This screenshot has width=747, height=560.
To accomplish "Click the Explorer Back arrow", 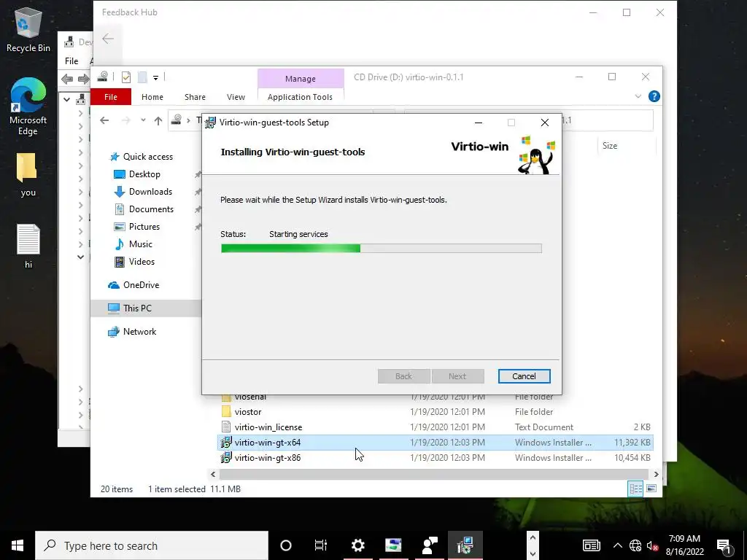I will (104, 120).
